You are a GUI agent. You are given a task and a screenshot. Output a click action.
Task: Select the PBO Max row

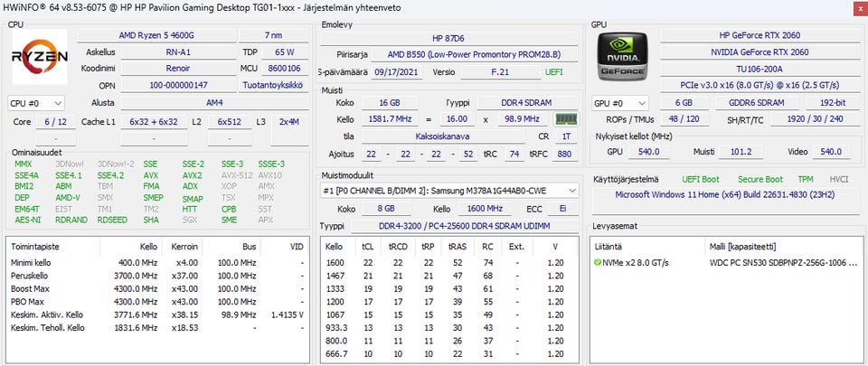[157, 302]
